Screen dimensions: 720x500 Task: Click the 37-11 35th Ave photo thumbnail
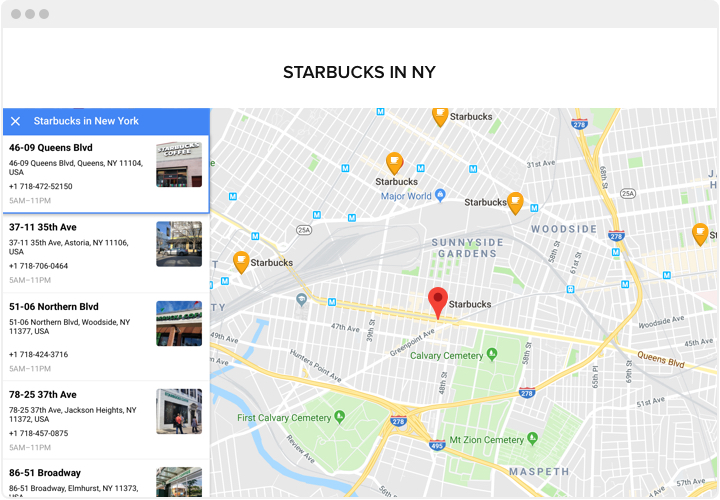click(x=179, y=244)
